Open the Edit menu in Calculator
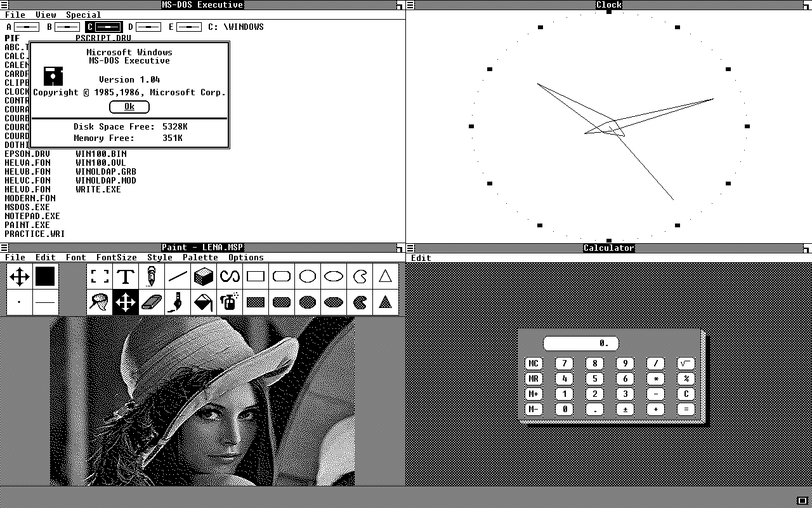812x508 pixels. (421, 258)
